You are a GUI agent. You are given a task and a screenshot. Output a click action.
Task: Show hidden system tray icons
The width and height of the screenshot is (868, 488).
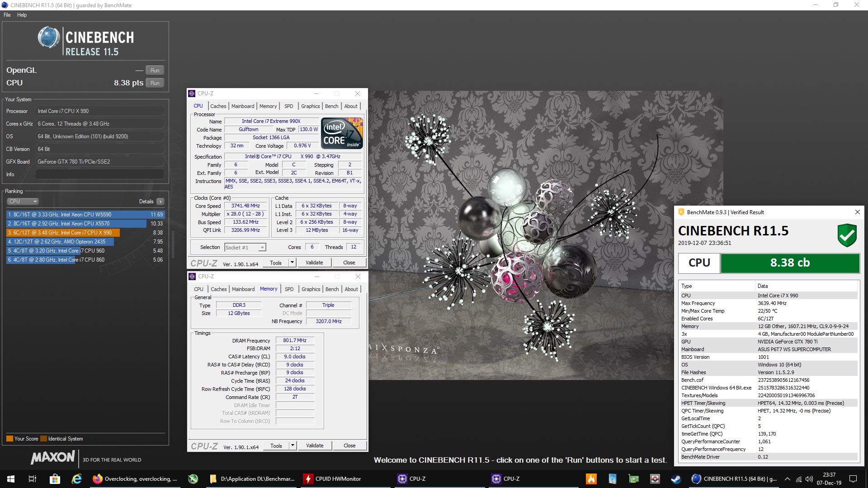tap(788, 479)
